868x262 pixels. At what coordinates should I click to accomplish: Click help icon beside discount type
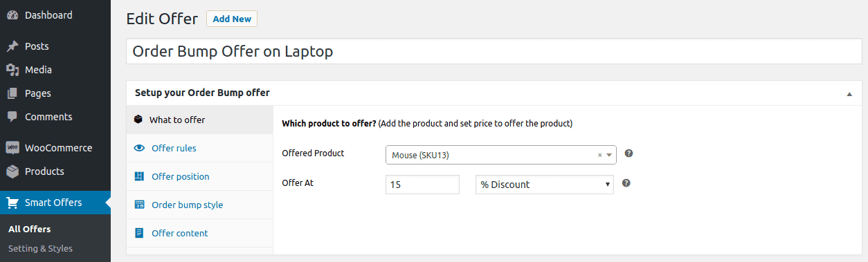coord(626,183)
